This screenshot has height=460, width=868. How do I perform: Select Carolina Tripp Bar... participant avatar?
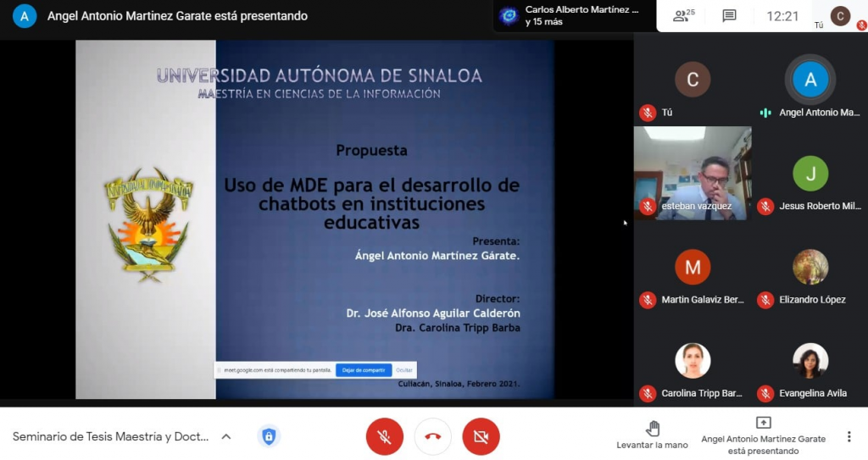click(693, 360)
